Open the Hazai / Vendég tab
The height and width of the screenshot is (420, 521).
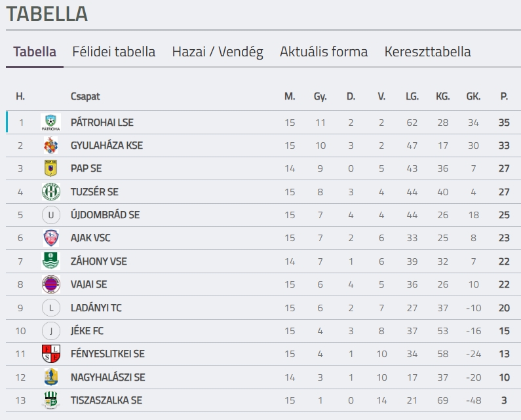(218, 52)
